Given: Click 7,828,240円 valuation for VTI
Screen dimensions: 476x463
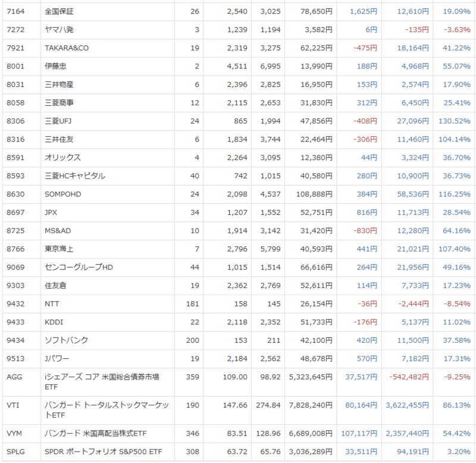Looking at the screenshot, I should tap(311, 405).
